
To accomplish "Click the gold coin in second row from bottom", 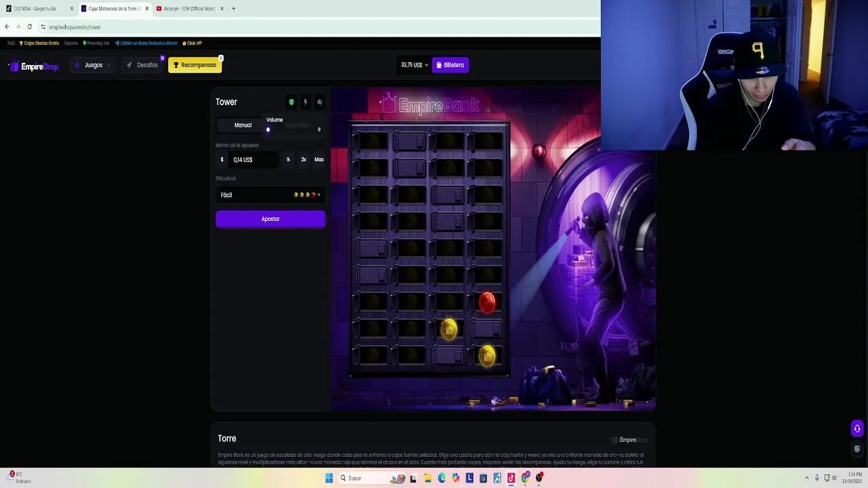I will (x=449, y=329).
